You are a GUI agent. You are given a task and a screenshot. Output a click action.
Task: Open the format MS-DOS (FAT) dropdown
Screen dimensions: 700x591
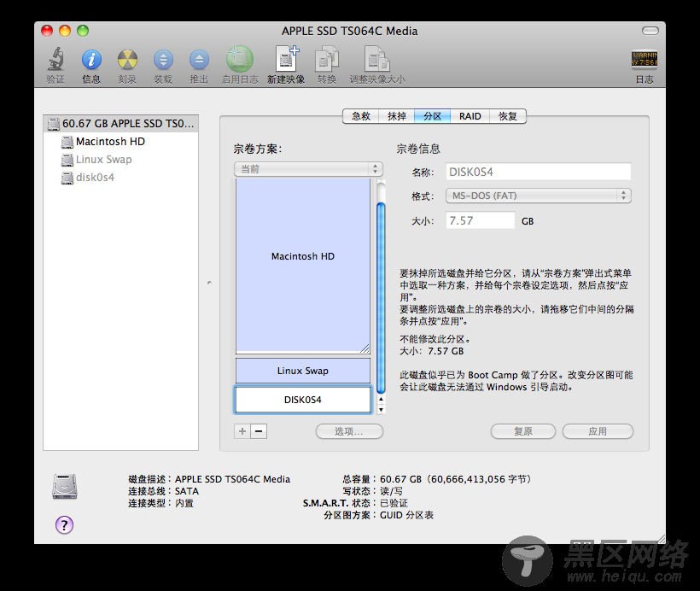coord(539,196)
